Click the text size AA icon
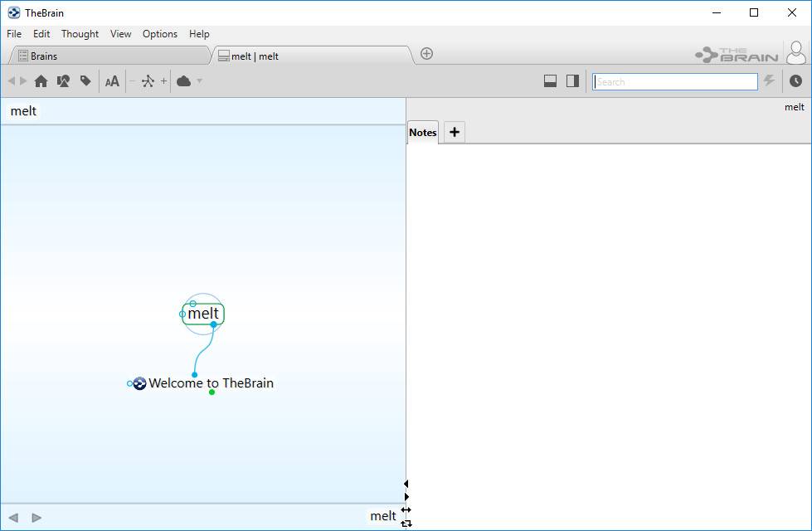 point(112,81)
